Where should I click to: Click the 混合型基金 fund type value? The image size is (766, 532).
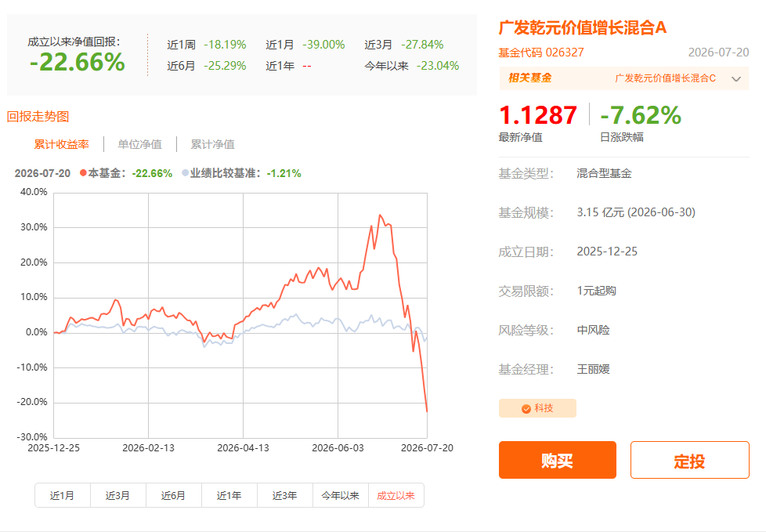click(x=604, y=173)
